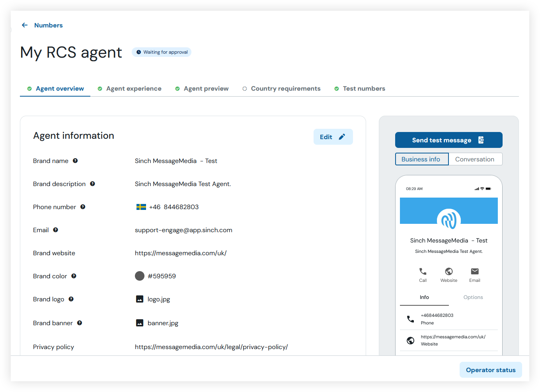
Task: Switch to the Agent preview tab
Action: coord(202,89)
